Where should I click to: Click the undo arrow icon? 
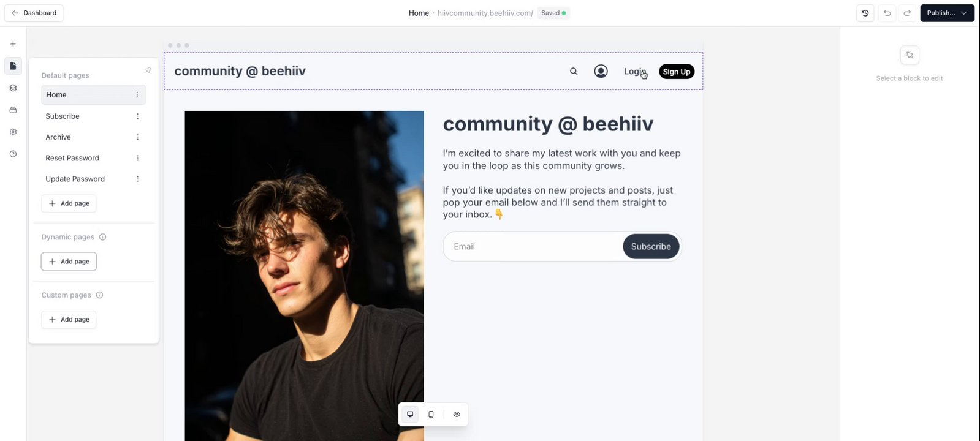(887, 13)
